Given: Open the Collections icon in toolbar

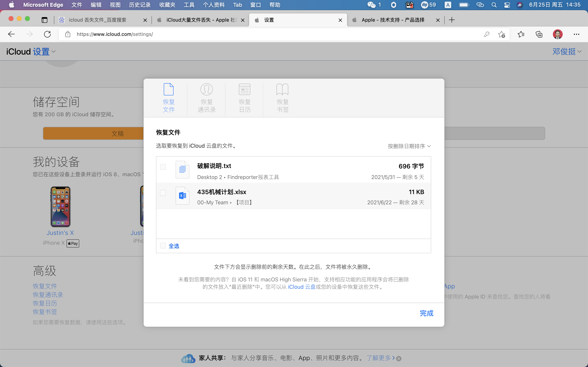Looking at the screenshot, I should pos(539,34).
